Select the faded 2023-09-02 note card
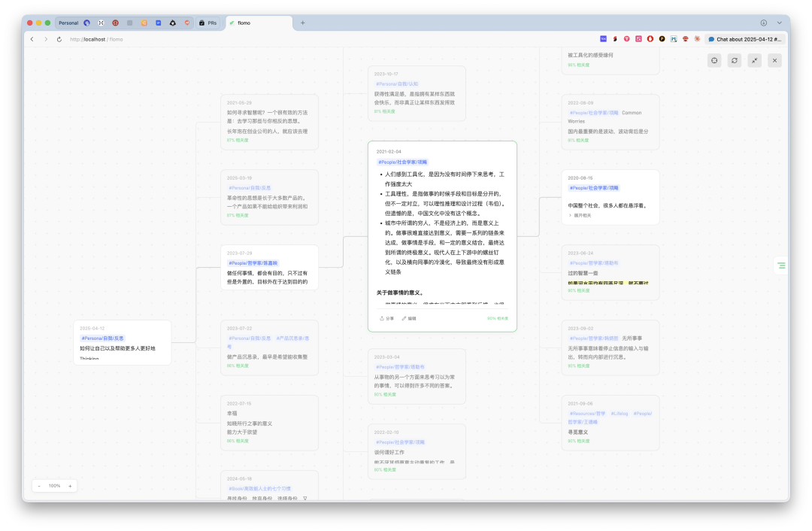The image size is (812, 531). coord(611,347)
